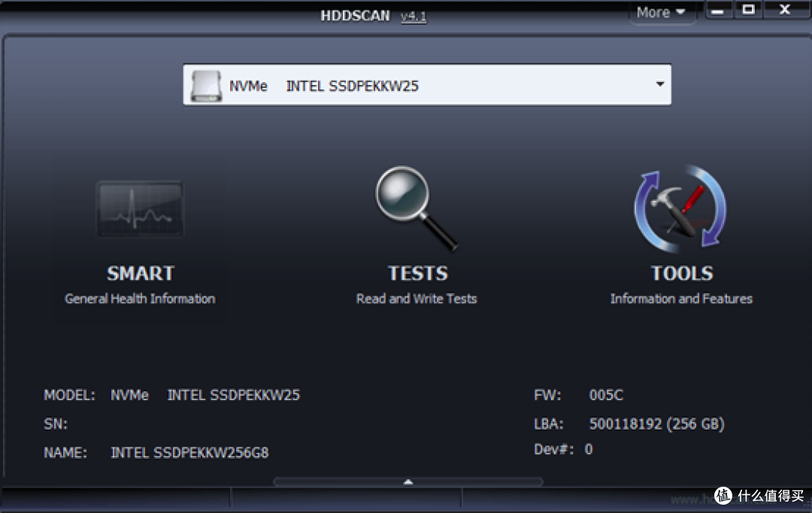The image size is (812, 513).
Task: Open the TOOLS hammer and screwdriver icon
Action: coord(680,208)
